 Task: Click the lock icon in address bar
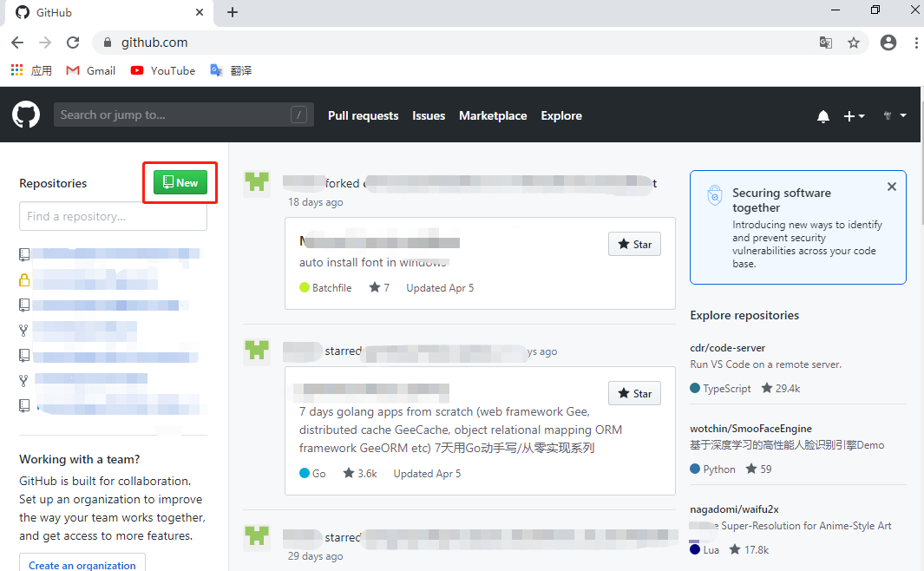108,43
